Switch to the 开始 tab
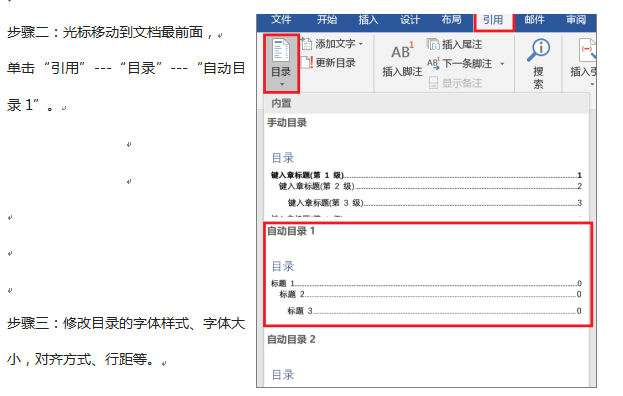The height and width of the screenshot is (396, 623). coord(327,19)
